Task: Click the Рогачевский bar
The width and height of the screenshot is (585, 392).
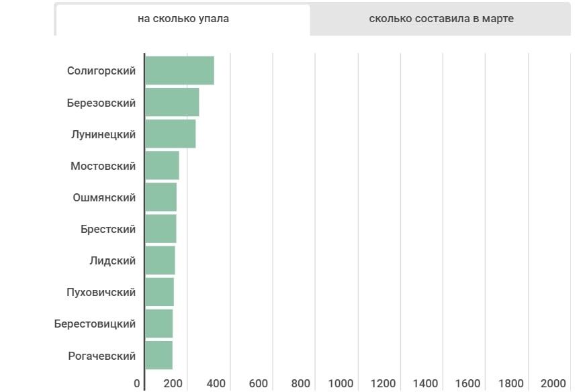Action: (x=159, y=355)
